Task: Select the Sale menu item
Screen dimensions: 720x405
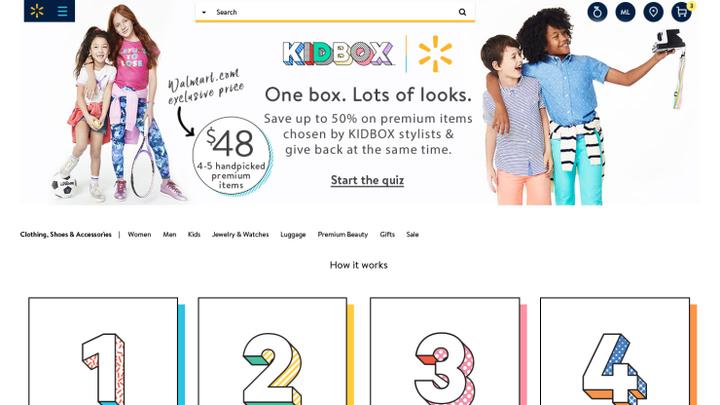Action: (412, 234)
